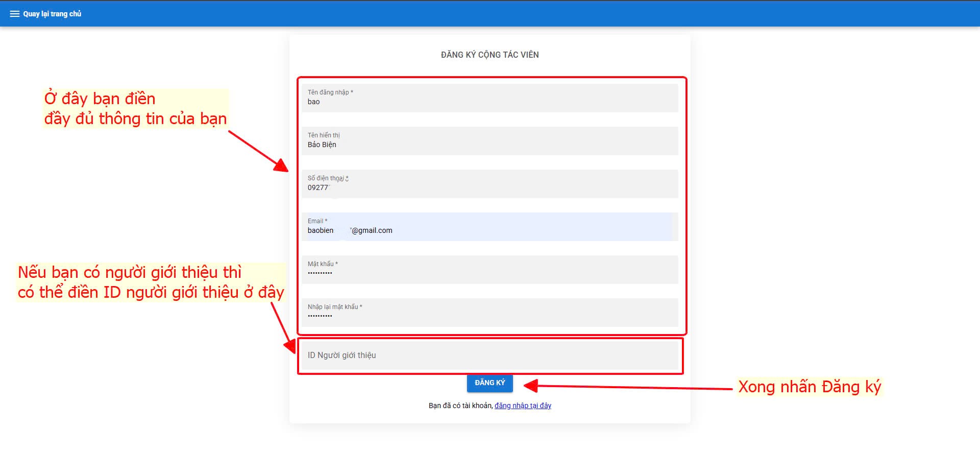Image resolution: width=980 pixels, height=475 pixels.
Task: Click the 'ĐĂNG KÝ CỘNG TÁC VIÊN' heading
Action: click(x=489, y=55)
